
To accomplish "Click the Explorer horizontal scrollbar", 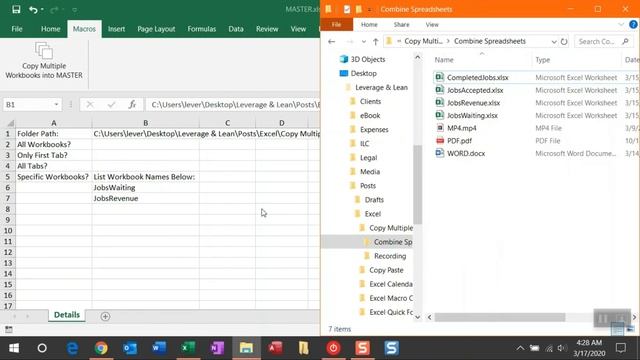I will click(x=500, y=317).
